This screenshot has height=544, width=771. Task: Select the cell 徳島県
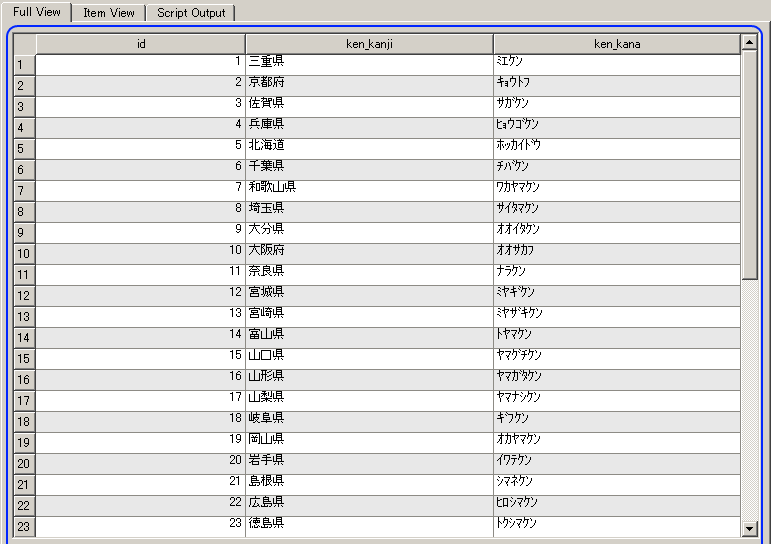(x=369, y=527)
